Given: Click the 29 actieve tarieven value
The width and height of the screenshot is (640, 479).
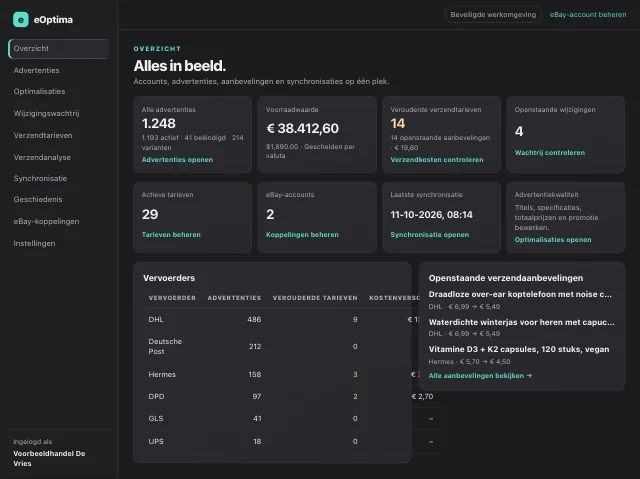Looking at the screenshot, I should coord(150,214).
